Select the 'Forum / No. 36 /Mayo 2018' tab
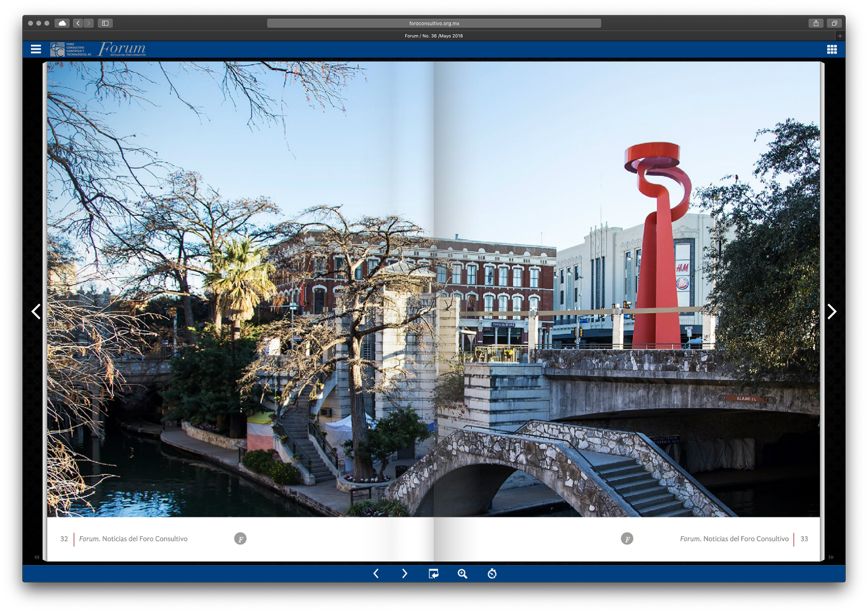Image resolution: width=868 pixels, height=612 pixels. click(x=433, y=36)
